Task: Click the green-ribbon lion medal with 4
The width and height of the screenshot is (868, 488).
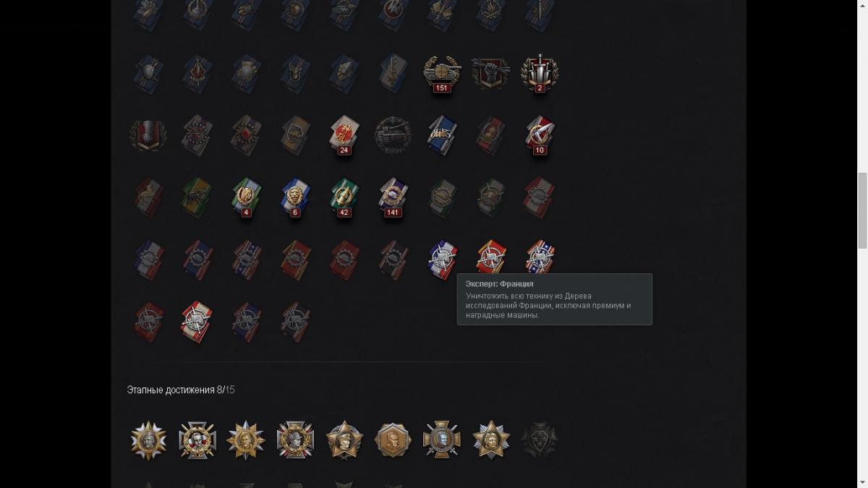Action: tap(246, 197)
